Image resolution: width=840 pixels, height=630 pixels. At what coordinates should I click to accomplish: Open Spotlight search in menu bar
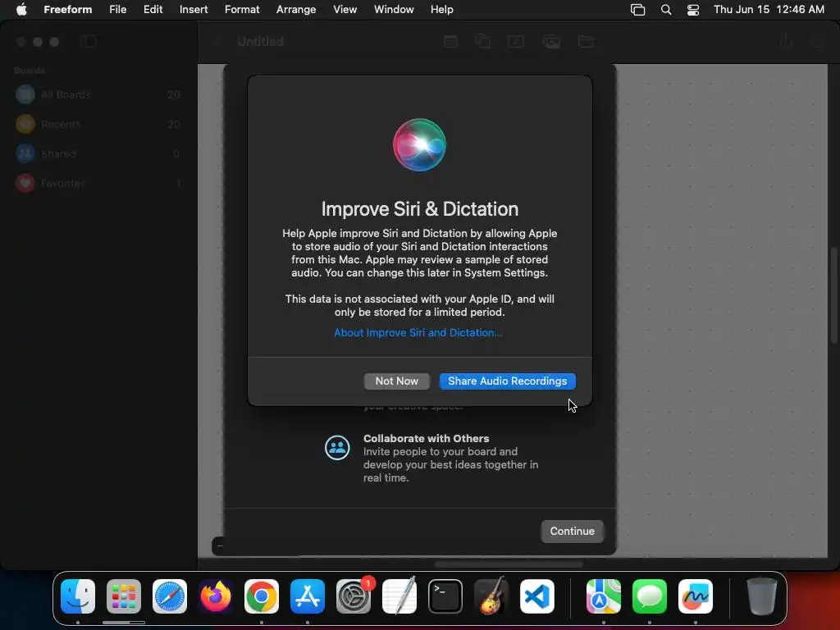(666, 10)
